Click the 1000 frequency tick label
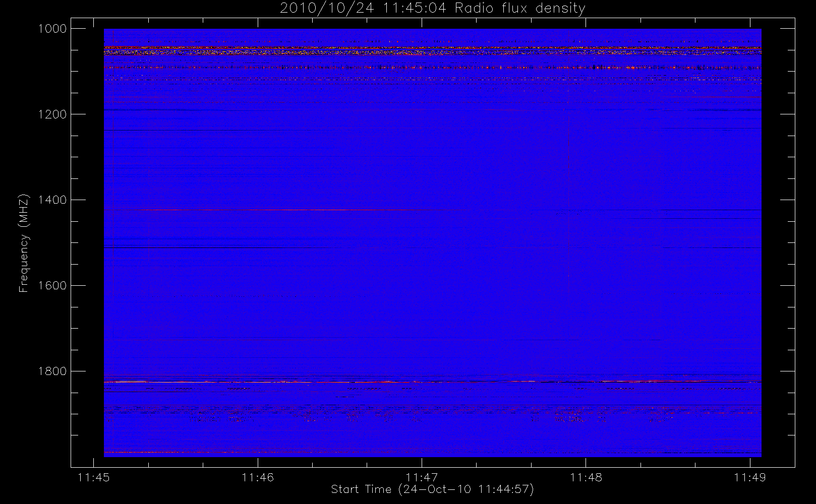The height and width of the screenshot is (504, 816). point(53,29)
